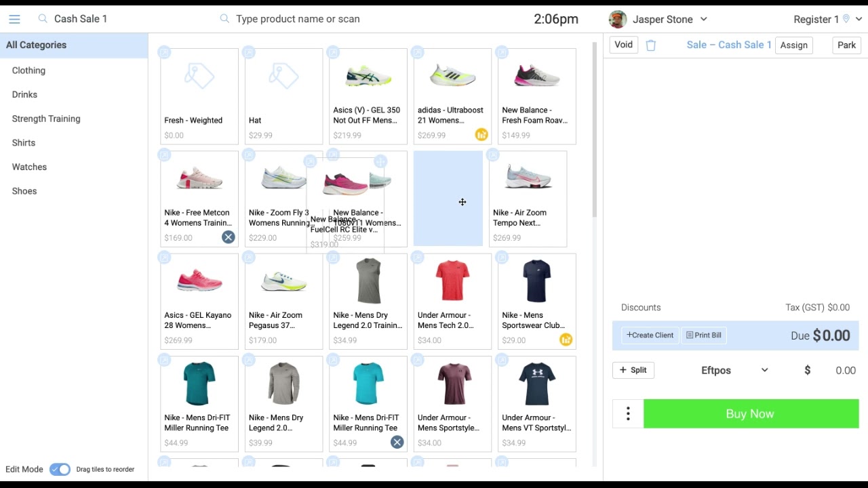The width and height of the screenshot is (868, 488).
Task: Open the hamburger main menu
Action: pos(14,19)
